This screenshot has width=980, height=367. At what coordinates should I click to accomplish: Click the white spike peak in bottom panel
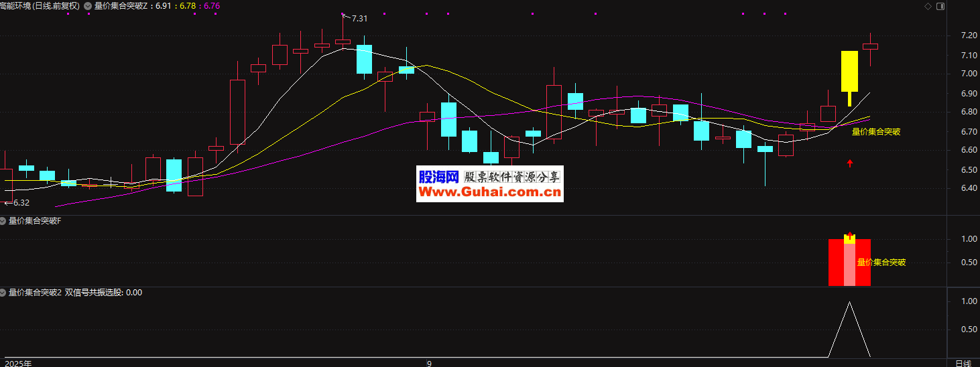(x=850, y=303)
